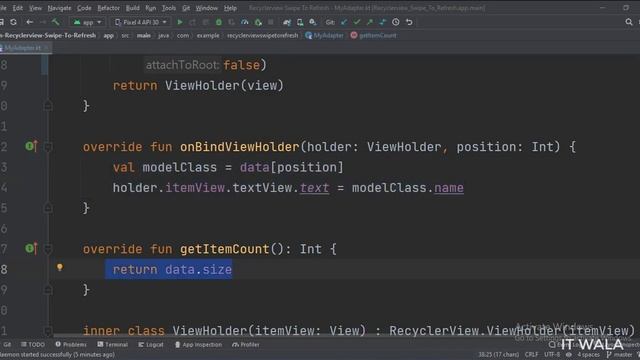
Task: Click the main breadcrumb folder
Action: 144,36
